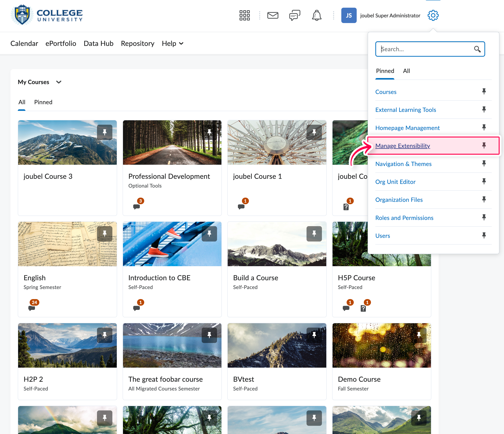504x434 pixels.
Task: Click discussion notification icon on English course
Action: pyautogui.click(x=32, y=308)
